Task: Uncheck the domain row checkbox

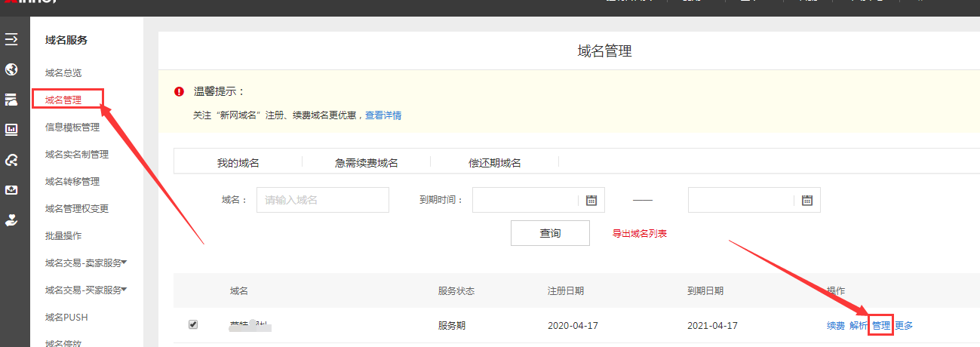Action: (193, 324)
